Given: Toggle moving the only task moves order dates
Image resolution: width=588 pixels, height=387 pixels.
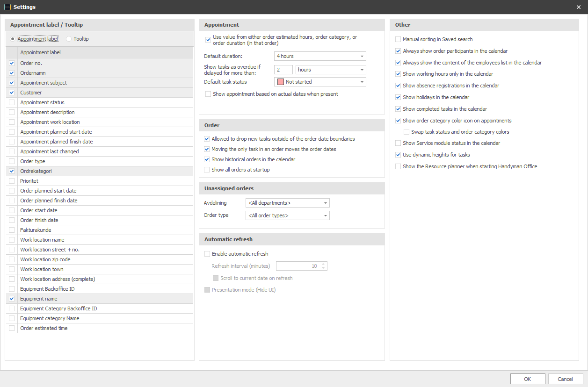Looking at the screenshot, I should (x=207, y=149).
